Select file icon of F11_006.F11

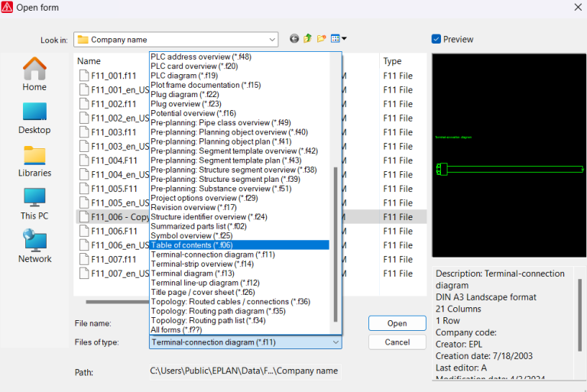pos(84,231)
